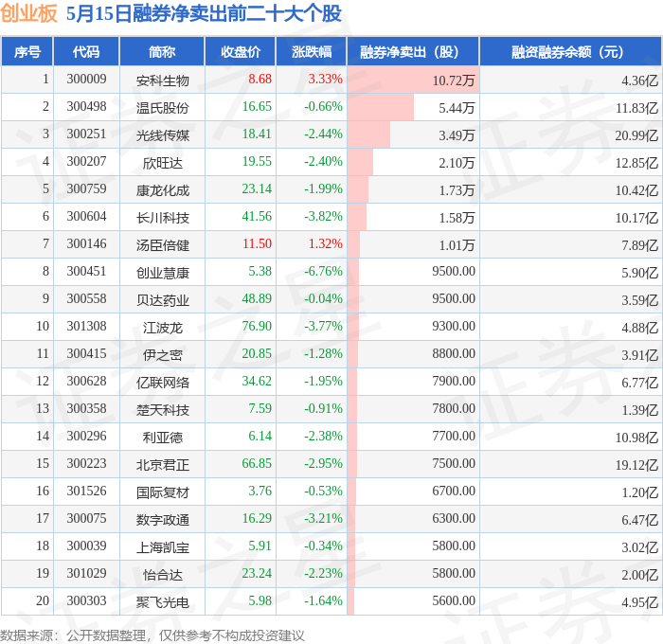The image size is (663, 644).
Task: Click the 序号 column header
Action: pyautogui.click(x=27, y=51)
